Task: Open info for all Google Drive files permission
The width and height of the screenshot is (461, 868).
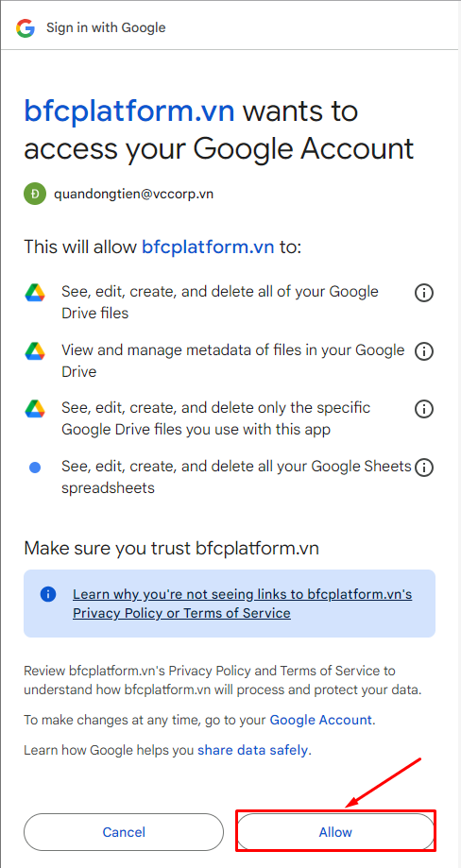Action: coord(424,293)
